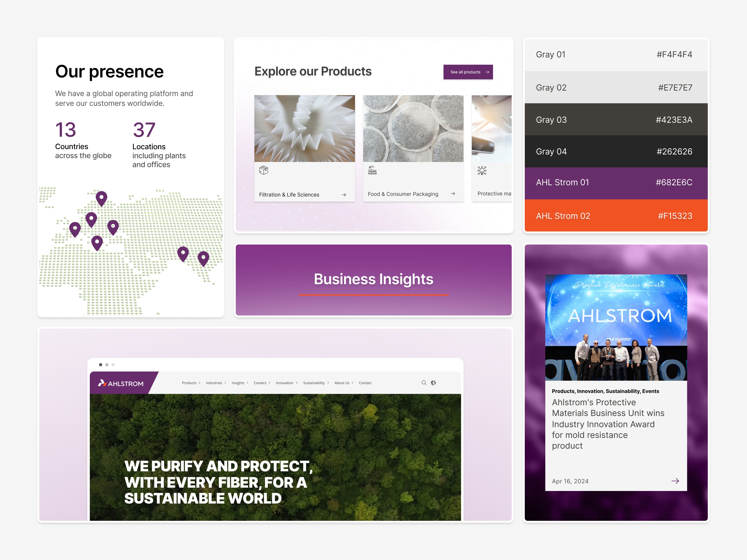Click the box icon on Filtration card
This screenshot has width=747, height=560.
(x=264, y=170)
